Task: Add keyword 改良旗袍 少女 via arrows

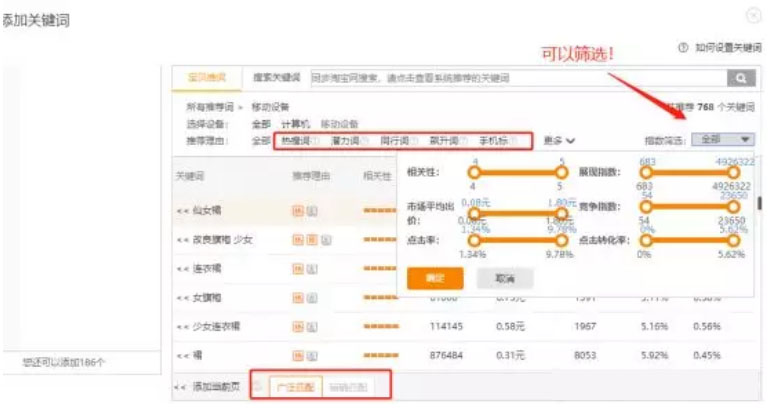Action: pyautogui.click(x=183, y=240)
